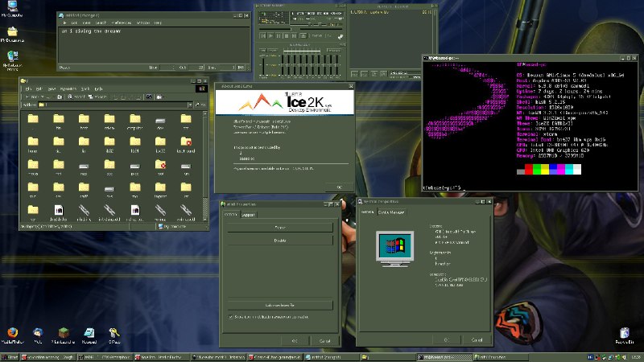Click the eject button in media player
Viewport: 644px width, 362px height.
click(303, 36)
